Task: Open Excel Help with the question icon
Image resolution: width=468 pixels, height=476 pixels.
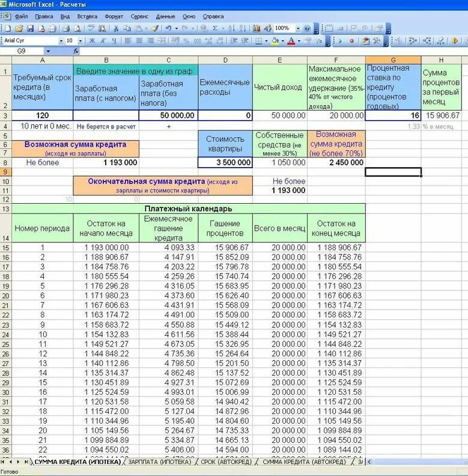Action: [x=307, y=28]
